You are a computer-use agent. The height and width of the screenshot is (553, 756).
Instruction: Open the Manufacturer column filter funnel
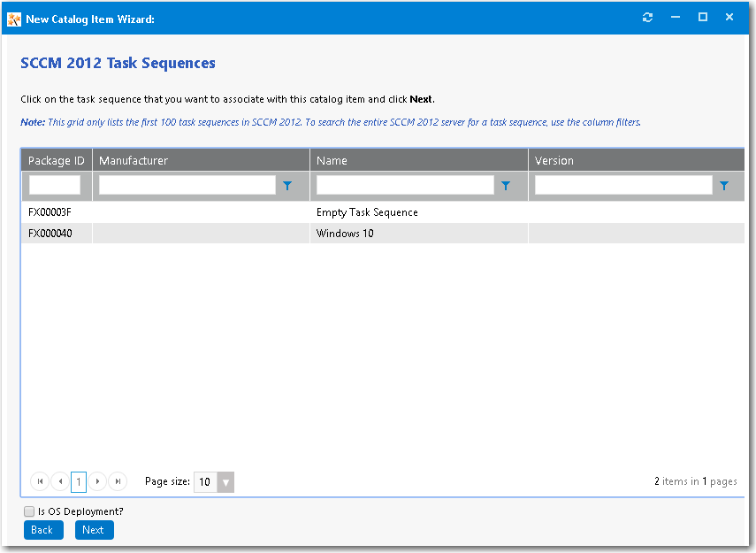[x=286, y=186]
